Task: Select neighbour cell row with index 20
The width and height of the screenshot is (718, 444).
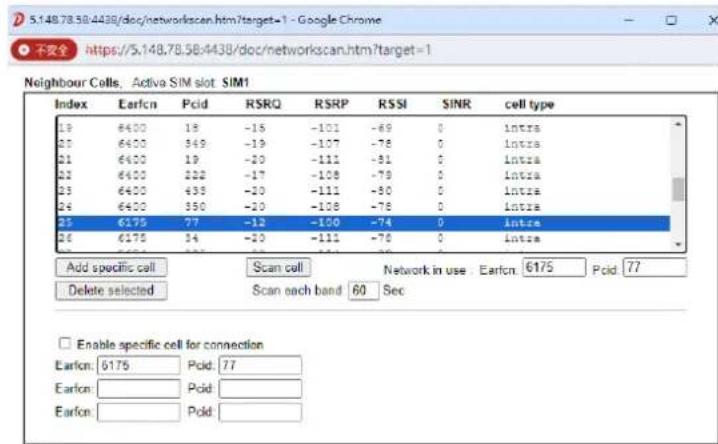Action: click(x=364, y=144)
